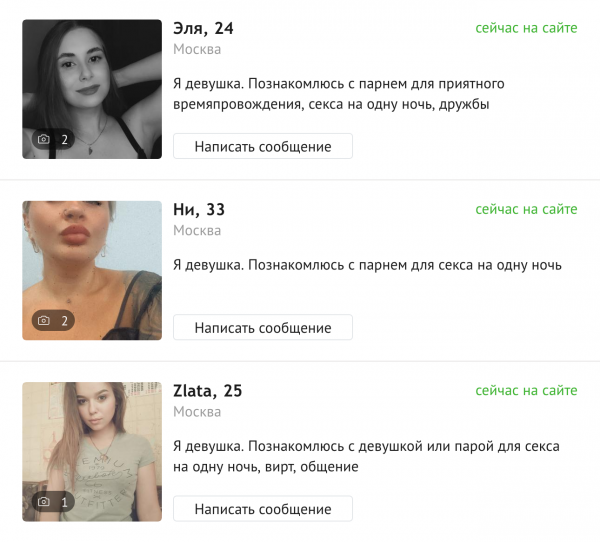This screenshot has width=600, height=542.
Task: Click 'сейчас на сайте' status for Ни
Action: [x=526, y=209]
